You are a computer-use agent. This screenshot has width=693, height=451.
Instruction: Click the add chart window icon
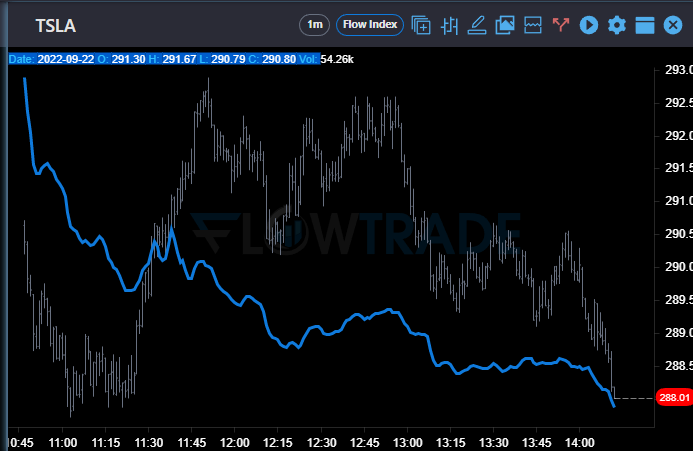421,25
